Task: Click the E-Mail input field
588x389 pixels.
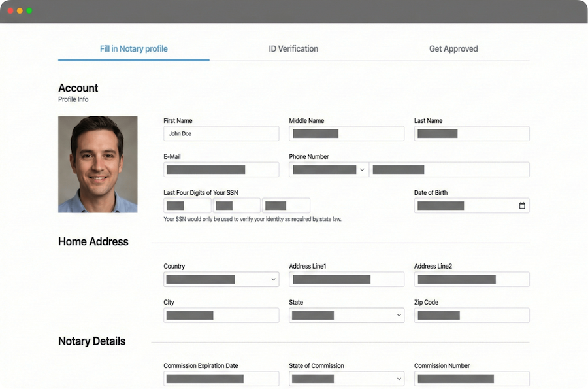Action: pos(221,169)
